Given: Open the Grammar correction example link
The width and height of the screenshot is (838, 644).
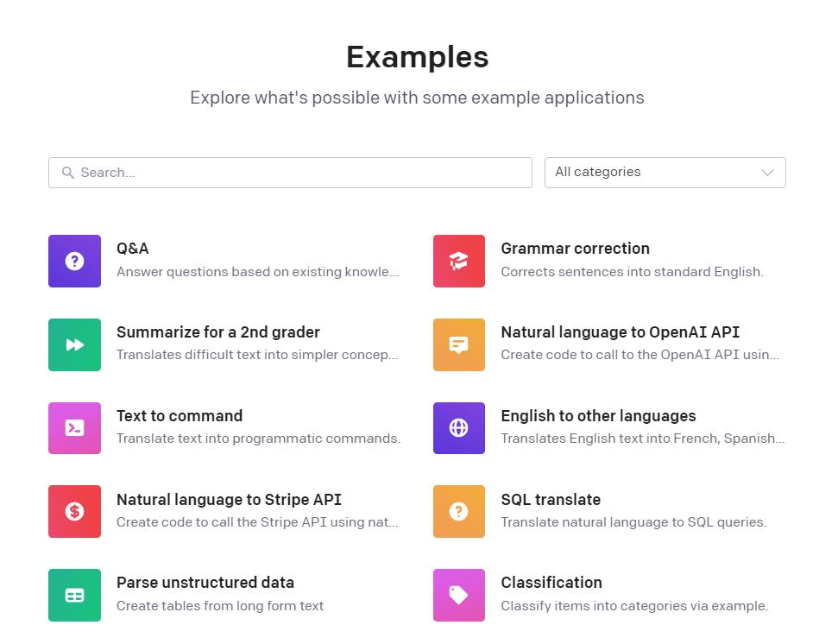Looking at the screenshot, I should [x=575, y=249].
